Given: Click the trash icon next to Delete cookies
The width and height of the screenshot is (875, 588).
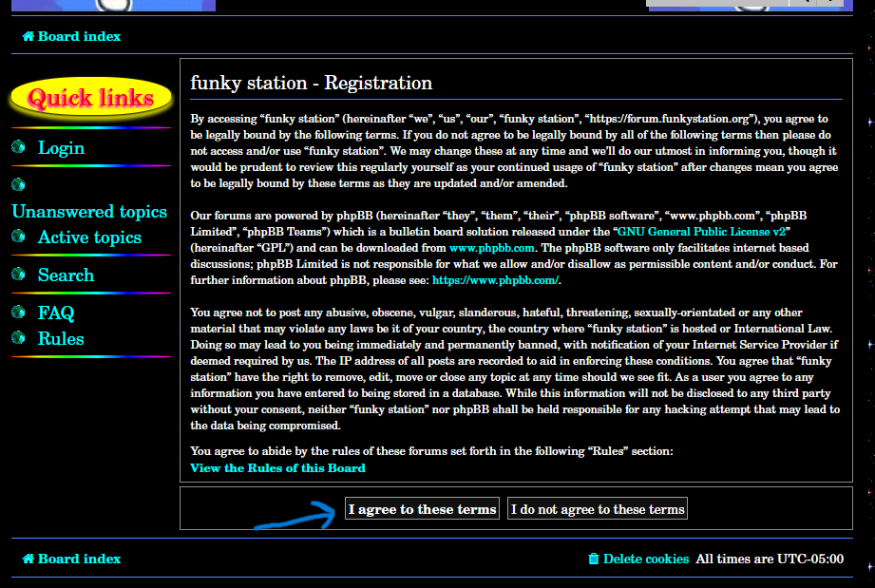Looking at the screenshot, I should tap(594, 559).
